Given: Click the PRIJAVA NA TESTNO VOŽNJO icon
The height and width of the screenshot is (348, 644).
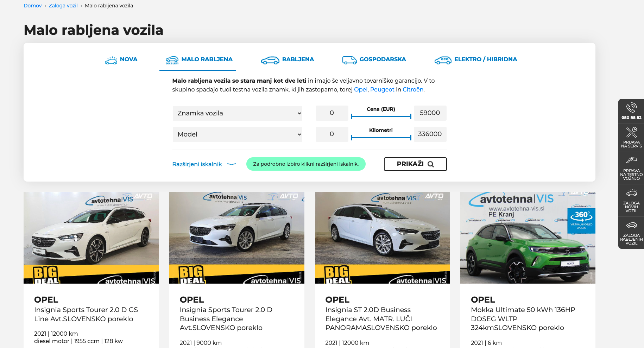Looking at the screenshot, I should click(631, 160).
